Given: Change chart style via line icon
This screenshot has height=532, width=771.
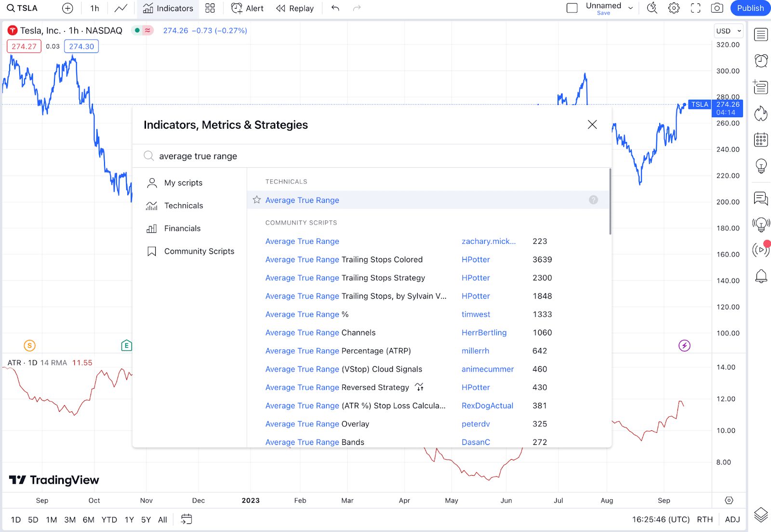Looking at the screenshot, I should point(121,8).
